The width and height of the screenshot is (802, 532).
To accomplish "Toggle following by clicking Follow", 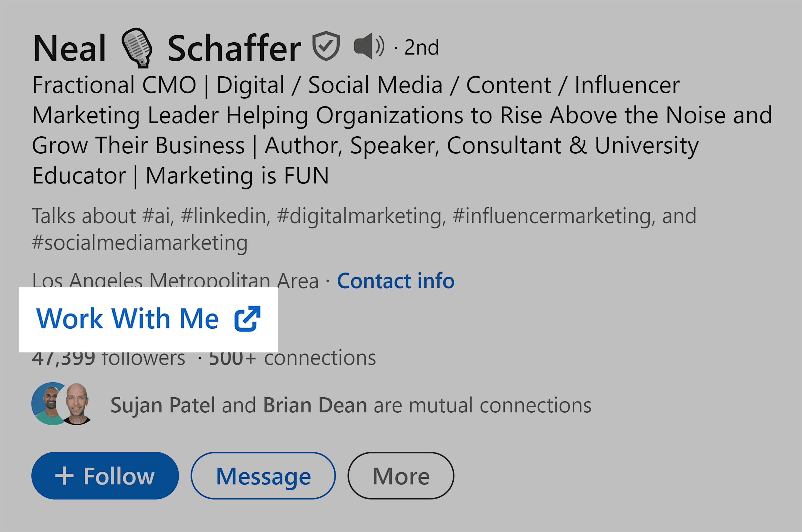I will 105,476.
